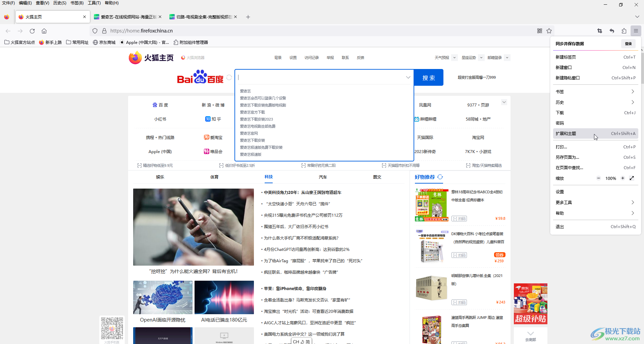Click the screenshot crop tool icon
This screenshot has width=644, height=344.
coord(600,31)
